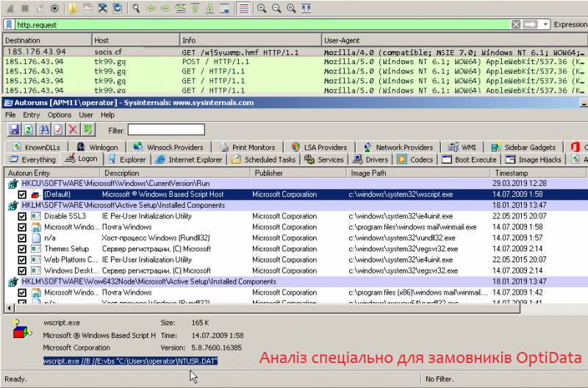Screen dimensions: 588x388
Task: Uncheck the (Default) wscript autorun entry
Action: pyautogui.click(x=22, y=195)
